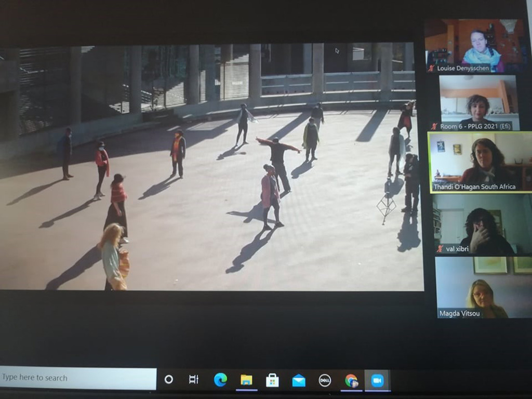Viewport: 532px width, 399px height.
Task: Launch Microsoft Edge from the taskbar
Action: (x=220, y=380)
